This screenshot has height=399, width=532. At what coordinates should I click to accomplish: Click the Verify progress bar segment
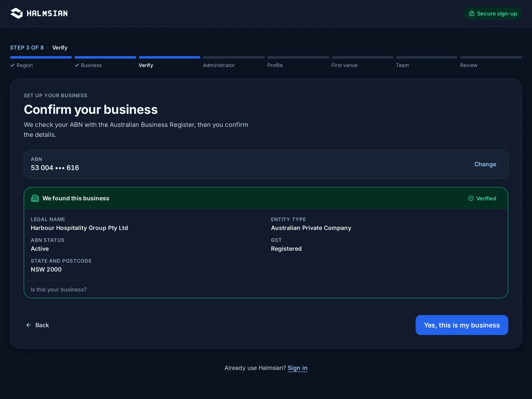coord(170,57)
